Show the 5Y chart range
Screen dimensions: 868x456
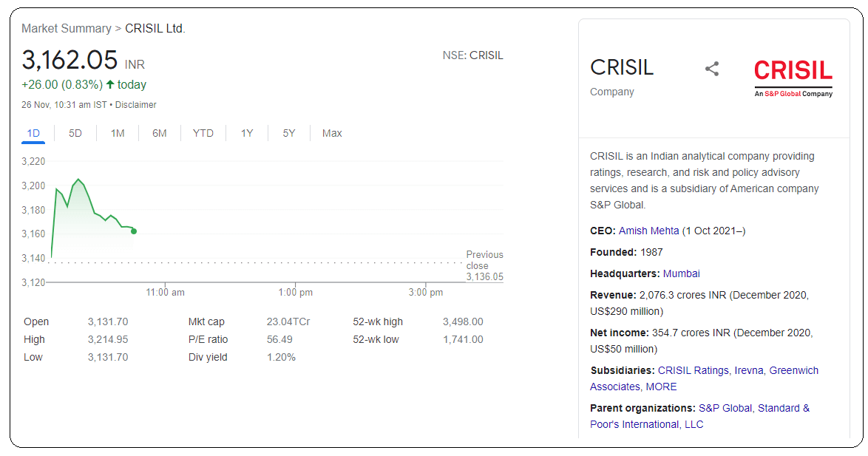[289, 133]
